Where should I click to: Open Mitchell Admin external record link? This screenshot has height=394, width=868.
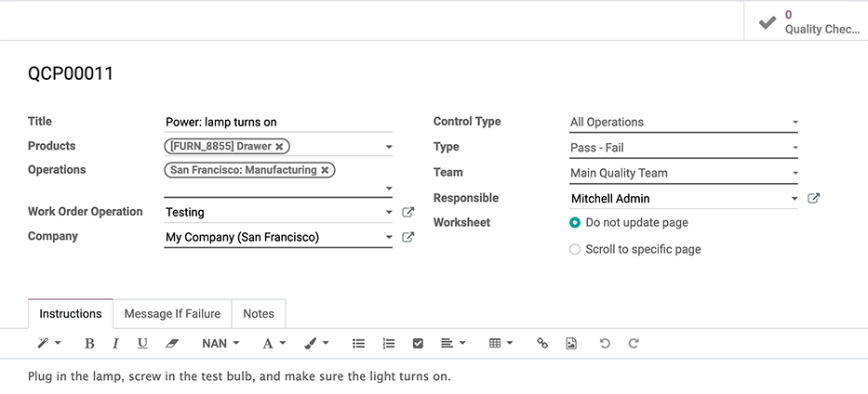coord(813,199)
